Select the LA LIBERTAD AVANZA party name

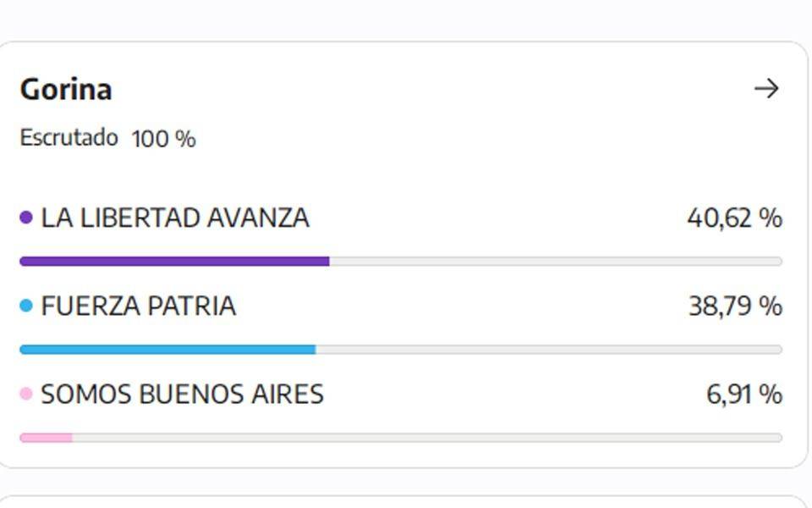pyautogui.click(x=175, y=218)
